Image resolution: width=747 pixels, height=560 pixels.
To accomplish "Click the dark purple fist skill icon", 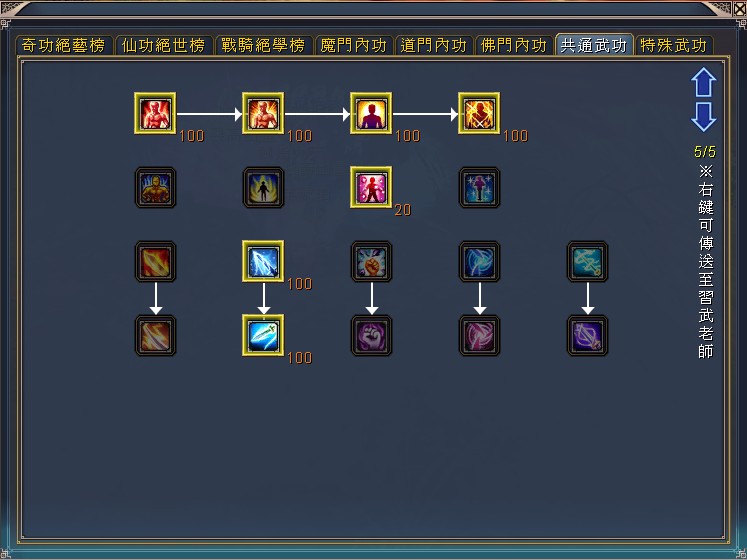I will pos(371,335).
